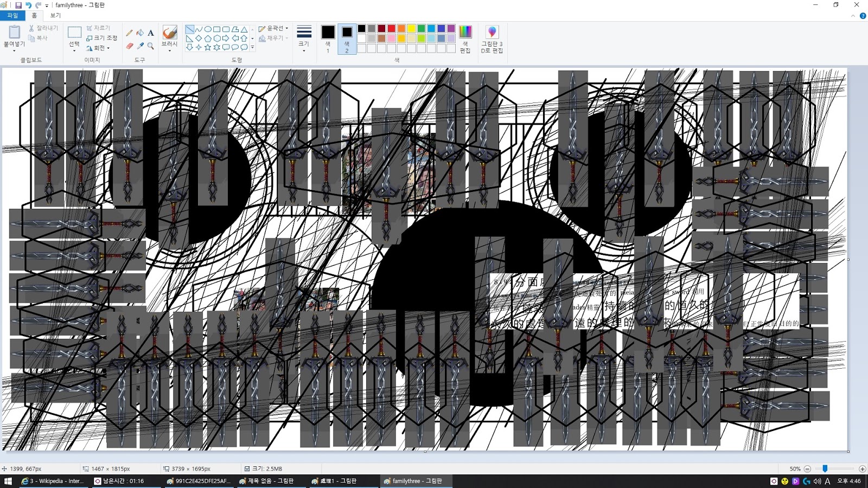
Task: Pick the red color swatch
Action: coord(391,29)
